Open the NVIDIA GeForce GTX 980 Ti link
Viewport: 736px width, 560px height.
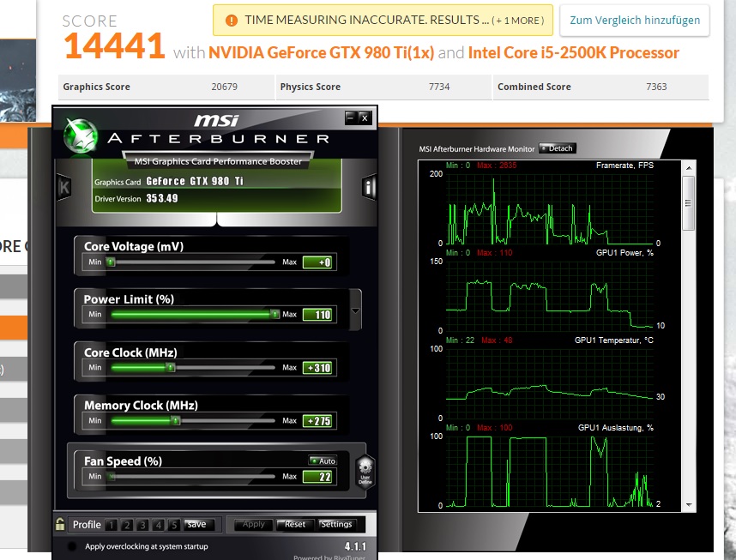[321, 52]
